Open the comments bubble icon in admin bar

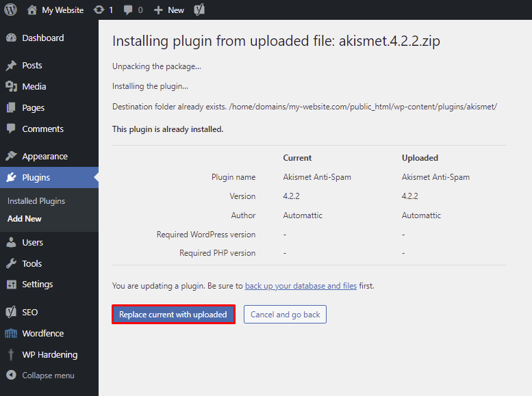click(128, 10)
